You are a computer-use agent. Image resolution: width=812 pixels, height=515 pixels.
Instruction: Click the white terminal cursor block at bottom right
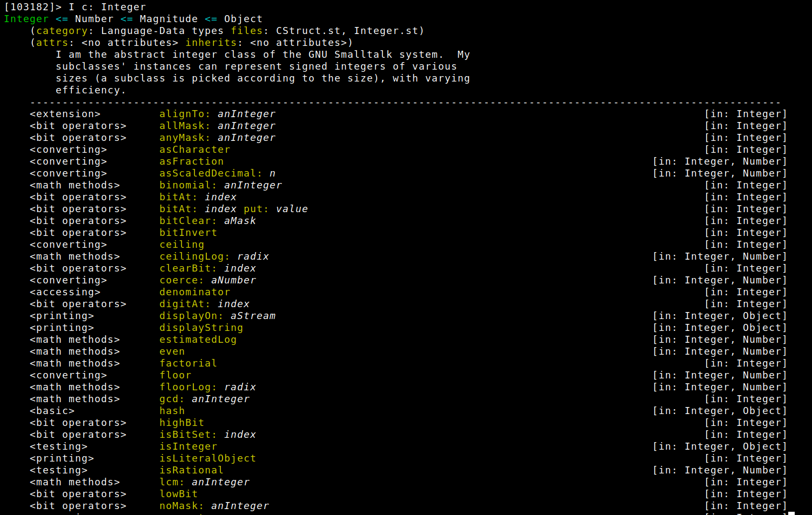coord(791,513)
